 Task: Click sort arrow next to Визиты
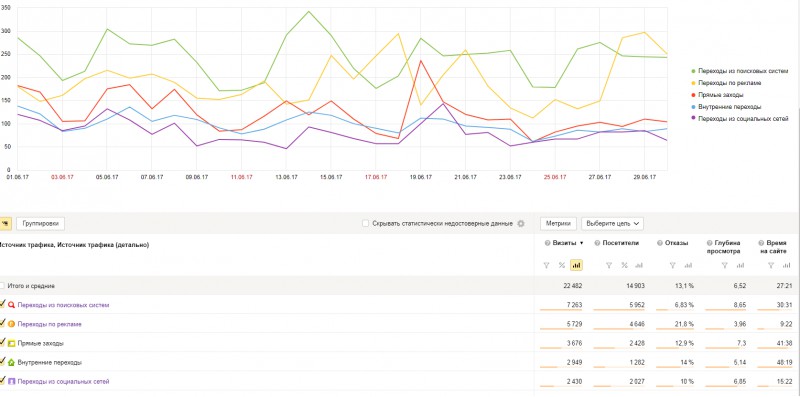tap(582, 244)
